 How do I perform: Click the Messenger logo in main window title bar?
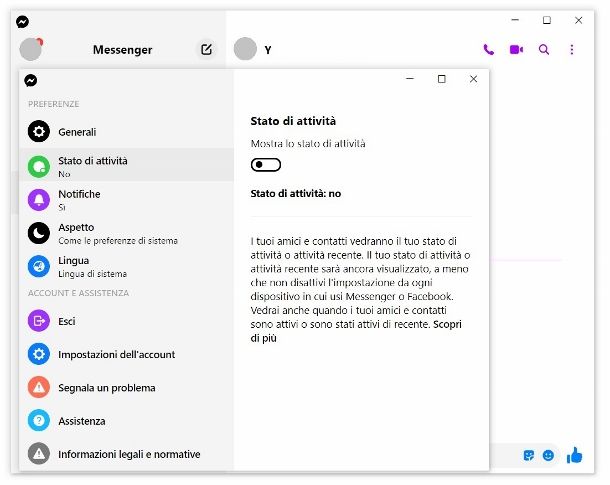(23, 21)
